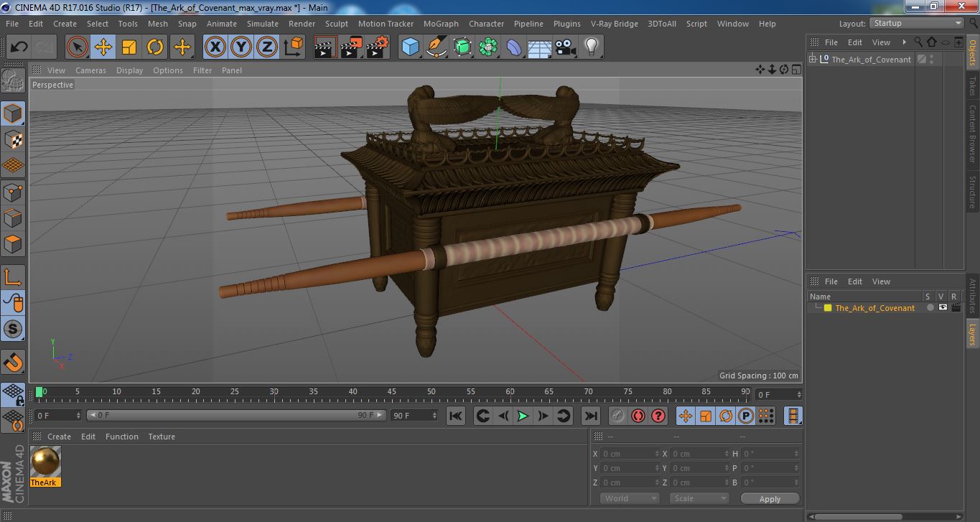Open the Objects manager search icon
Viewport: 980px width, 522px height.
[918, 42]
